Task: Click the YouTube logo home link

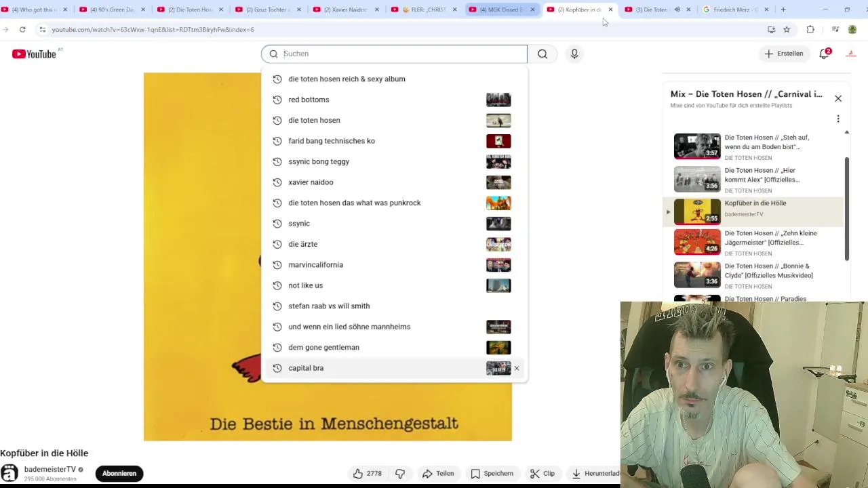Action: (x=34, y=54)
